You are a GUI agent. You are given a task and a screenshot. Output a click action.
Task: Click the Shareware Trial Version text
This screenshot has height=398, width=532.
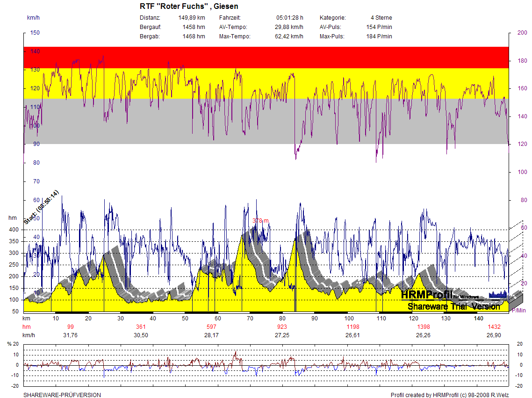pos(453,307)
